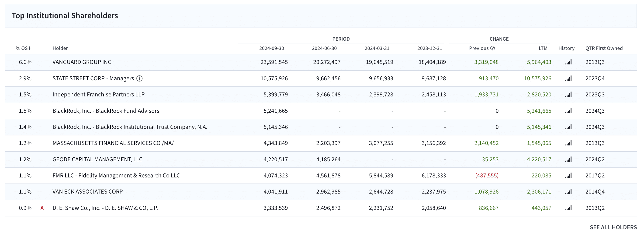
Task: Click Independent Franchise's 5,399,779 share value
Action: tap(276, 95)
